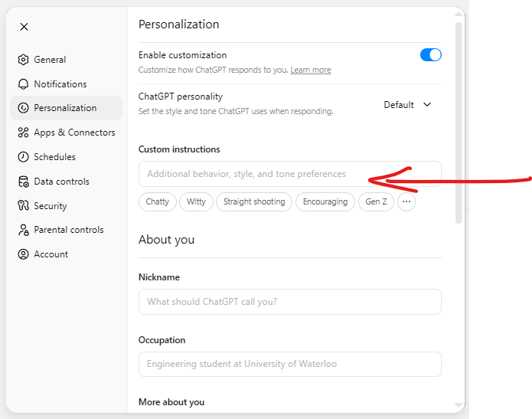Click the Apps & Connectors icon
The image size is (532, 419).
[x=24, y=133]
